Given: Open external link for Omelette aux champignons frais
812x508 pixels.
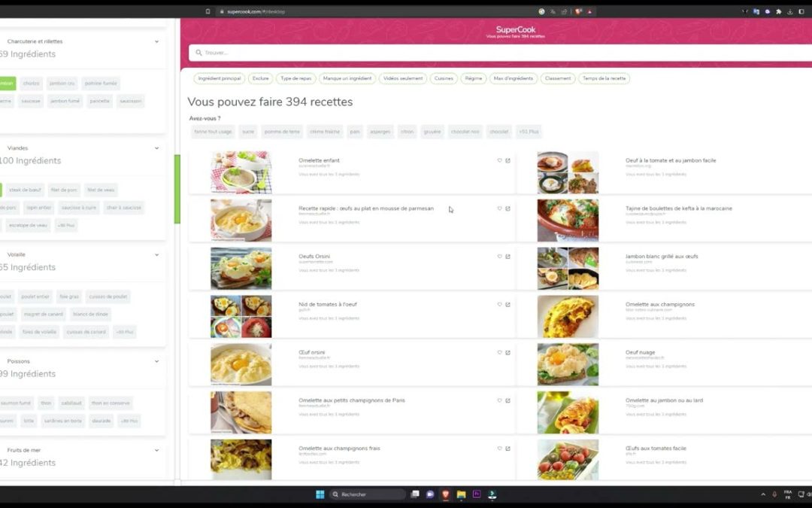Looking at the screenshot, I should pyautogui.click(x=507, y=449).
